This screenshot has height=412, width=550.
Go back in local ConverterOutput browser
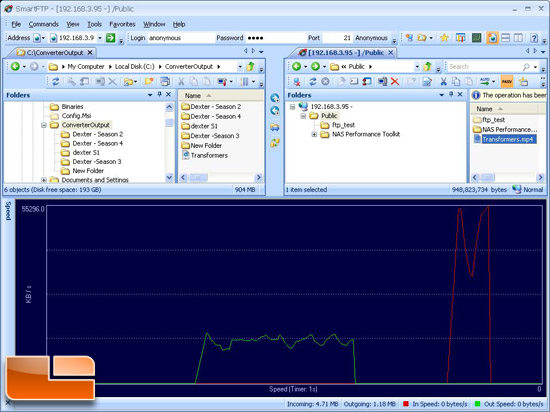pyautogui.click(x=15, y=66)
